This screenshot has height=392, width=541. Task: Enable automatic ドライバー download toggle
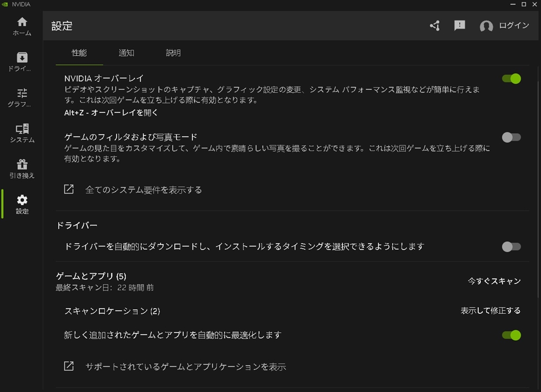tap(511, 247)
